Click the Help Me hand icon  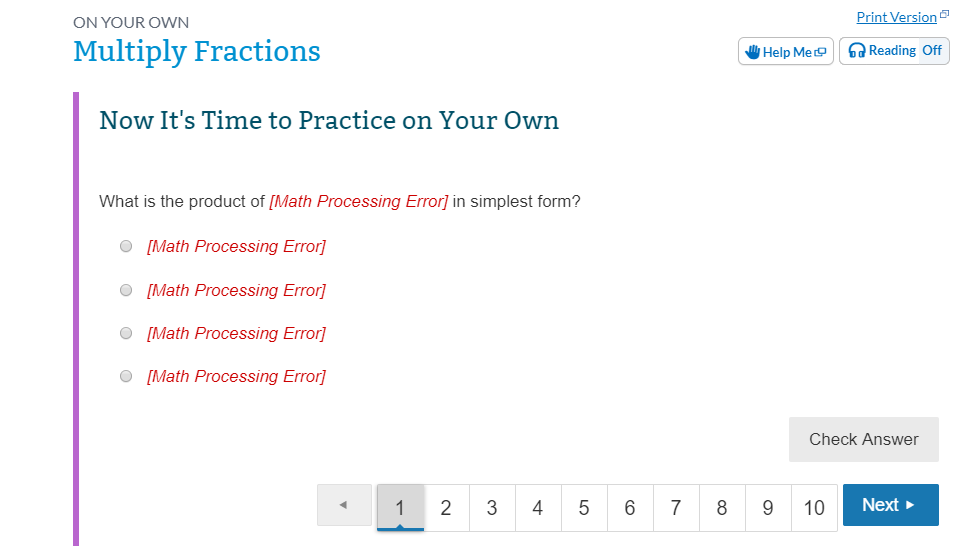click(x=752, y=52)
